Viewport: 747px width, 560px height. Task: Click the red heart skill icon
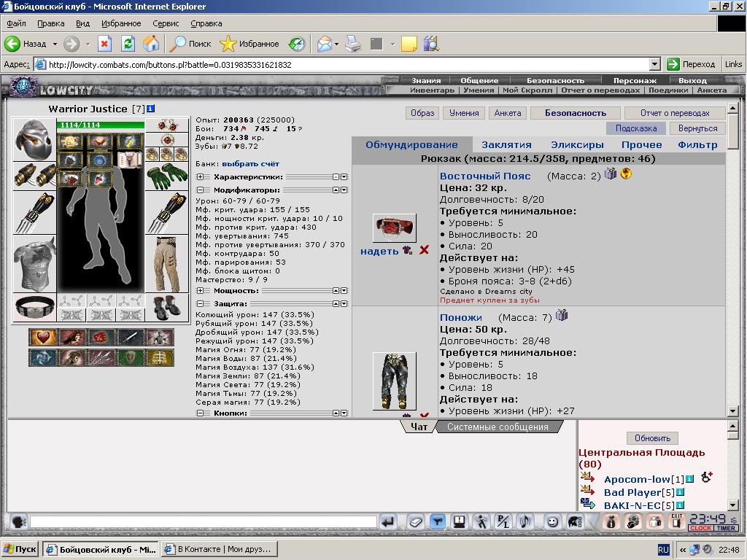pos(43,337)
